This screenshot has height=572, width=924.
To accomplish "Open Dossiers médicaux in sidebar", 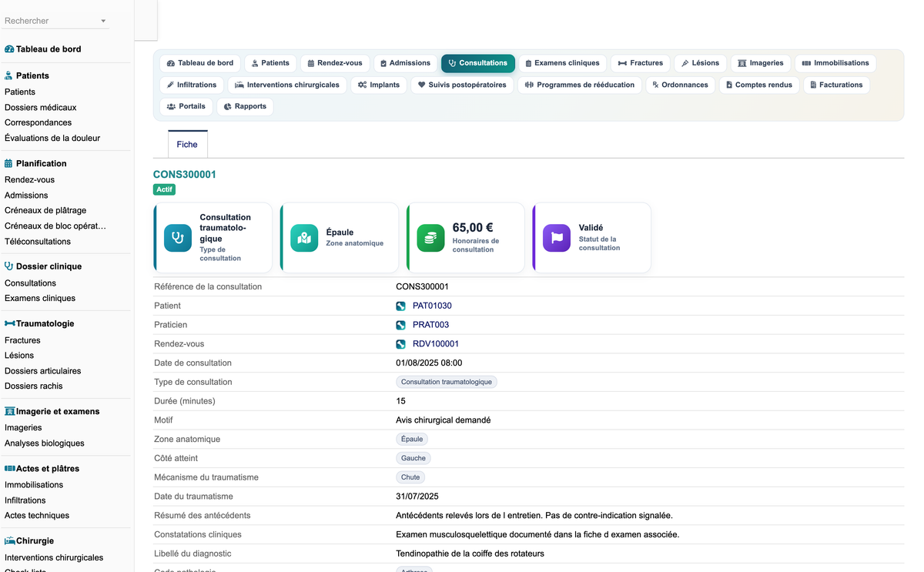I will pyautogui.click(x=41, y=107).
